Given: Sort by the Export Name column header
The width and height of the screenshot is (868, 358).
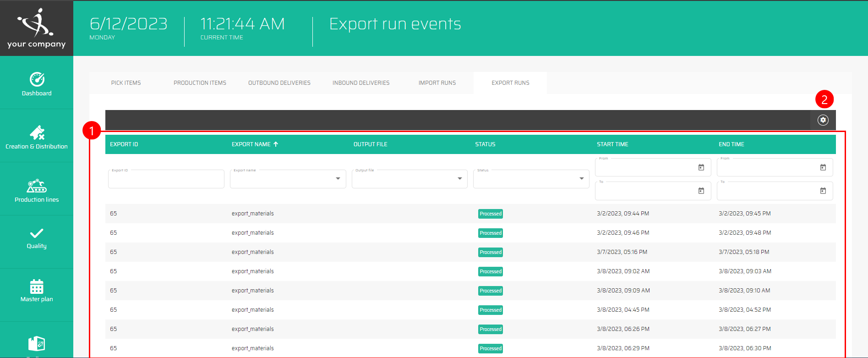Looking at the screenshot, I should tap(251, 144).
